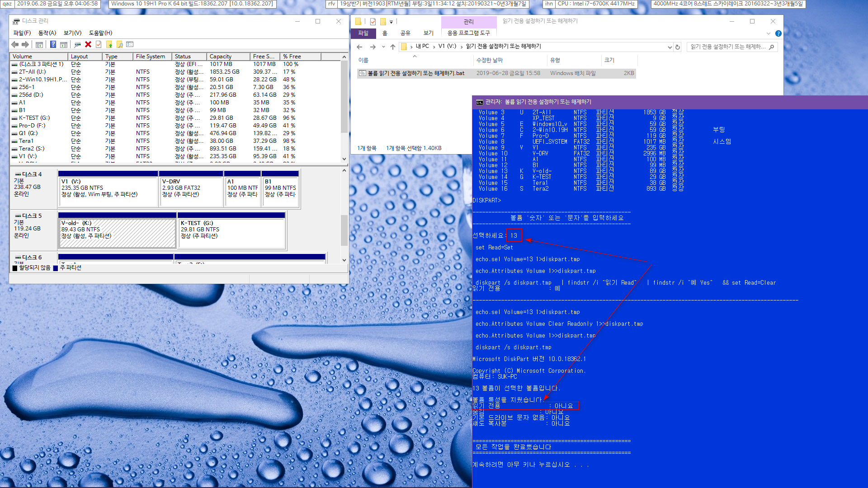Image resolution: width=868 pixels, height=488 pixels.
Task: Click the Explorer quick access new folder icon
Action: point(383,21)
